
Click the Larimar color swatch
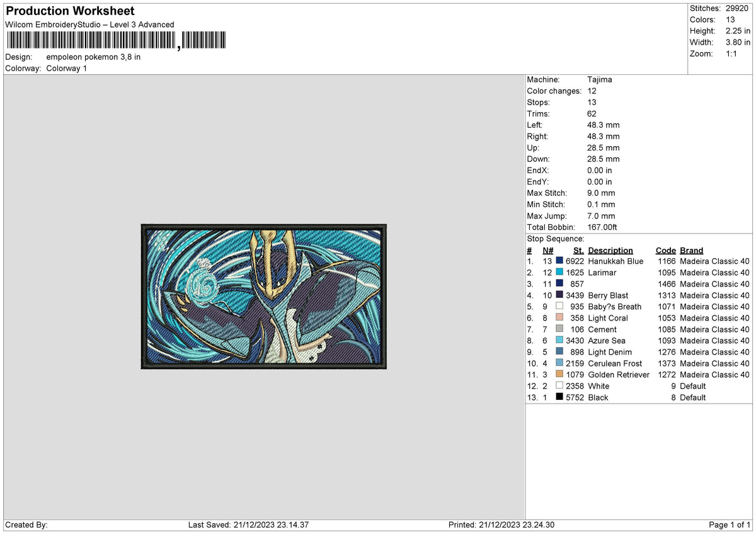tap(559, 272)
